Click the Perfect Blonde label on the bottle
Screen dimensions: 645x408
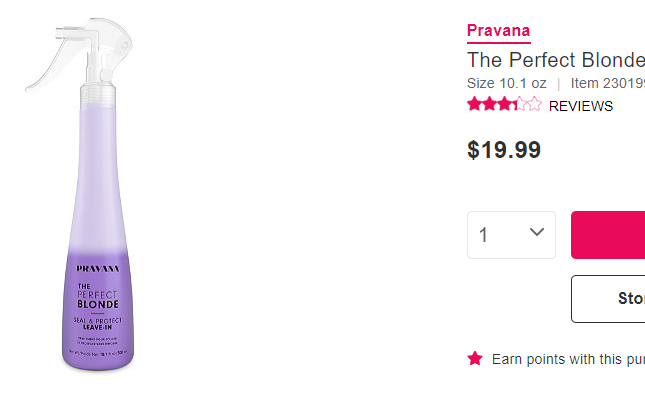(98, 297)
